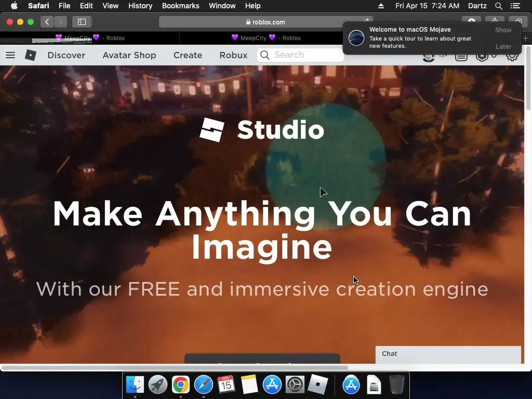Open the Roblox notifications list icon
This screenshot has height=399, width=532.
(x=461, y=57)
